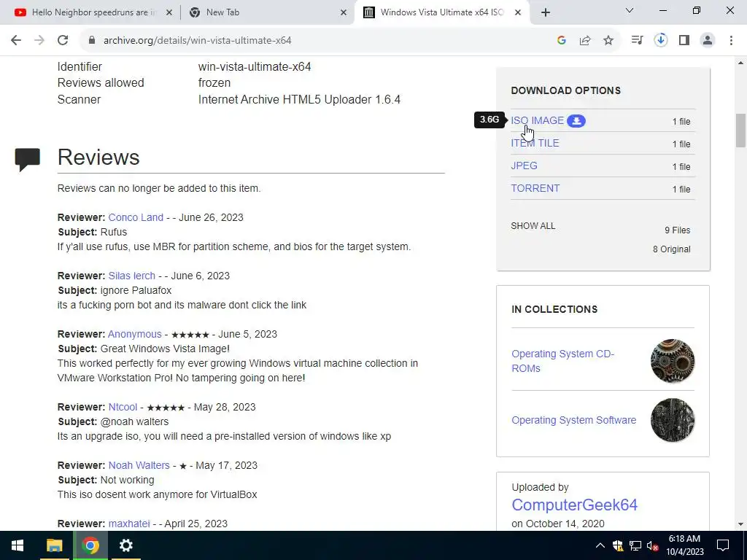Click the muted volume tray icon
The image size is (747, 560).
[x=653, y=545]
